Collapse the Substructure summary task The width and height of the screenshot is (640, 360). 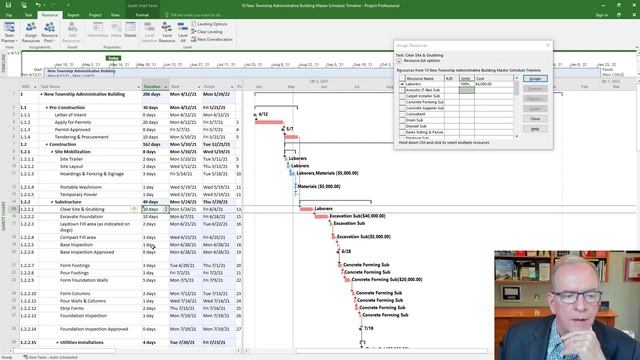(x=52, y=202)
